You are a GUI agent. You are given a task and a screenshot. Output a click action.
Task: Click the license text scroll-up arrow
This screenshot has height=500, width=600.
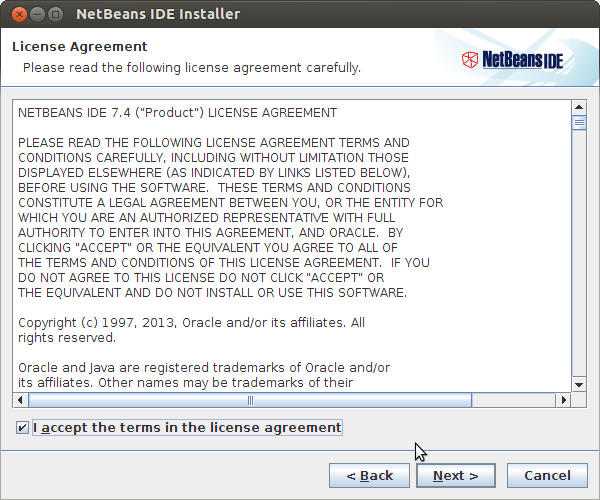click(x=579, y=107)
